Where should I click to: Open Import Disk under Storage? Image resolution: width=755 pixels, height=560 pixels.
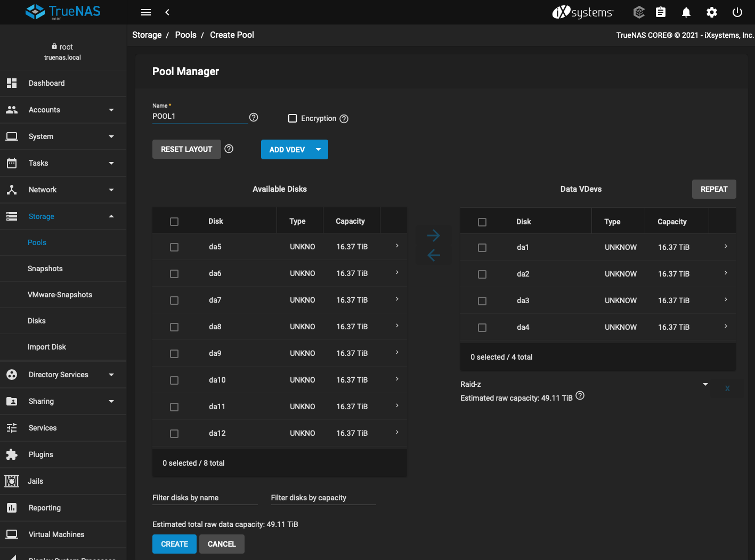pos(63,347)
